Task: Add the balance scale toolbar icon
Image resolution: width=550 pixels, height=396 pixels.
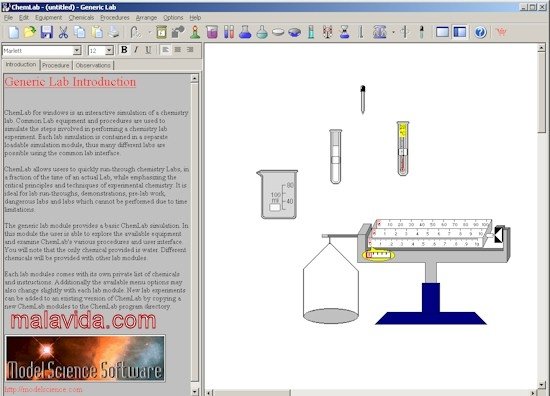Action: point(380,32)
